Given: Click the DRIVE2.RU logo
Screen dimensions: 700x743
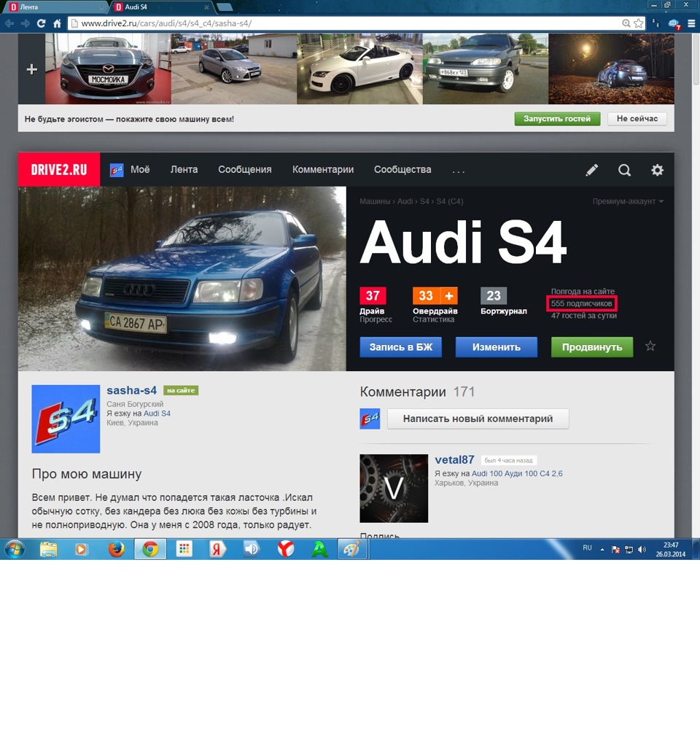Looking at the screenshot, I should [x=59, y=170].
